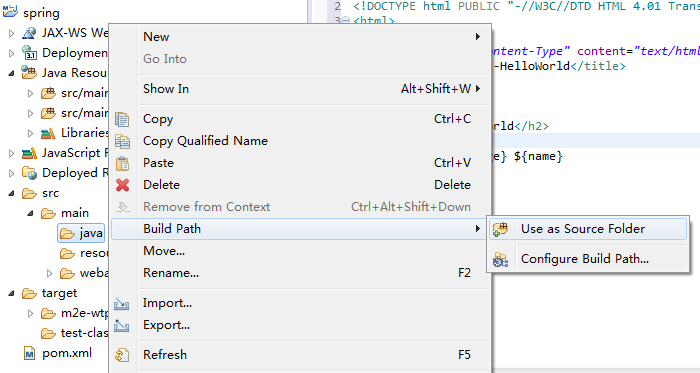
Task: Choose Copy Qualified Name
Action: tap(300, 141)
